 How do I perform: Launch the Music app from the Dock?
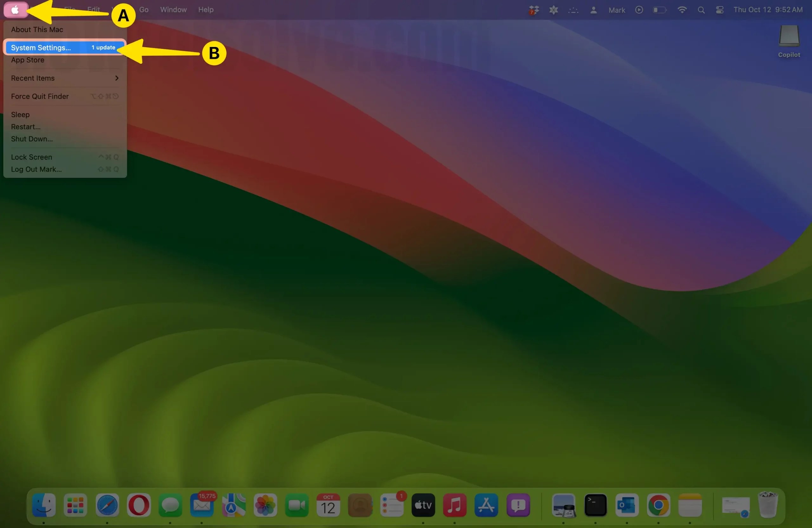[x=455, y=506]
